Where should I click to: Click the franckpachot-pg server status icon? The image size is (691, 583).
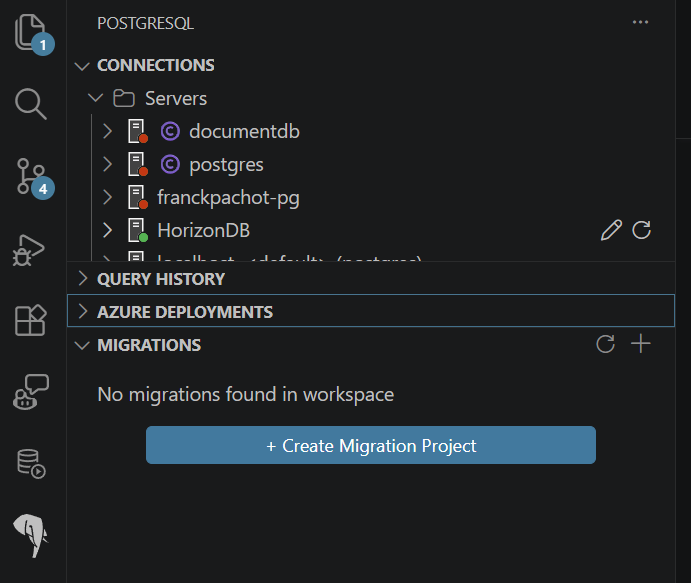coord(137,197)
